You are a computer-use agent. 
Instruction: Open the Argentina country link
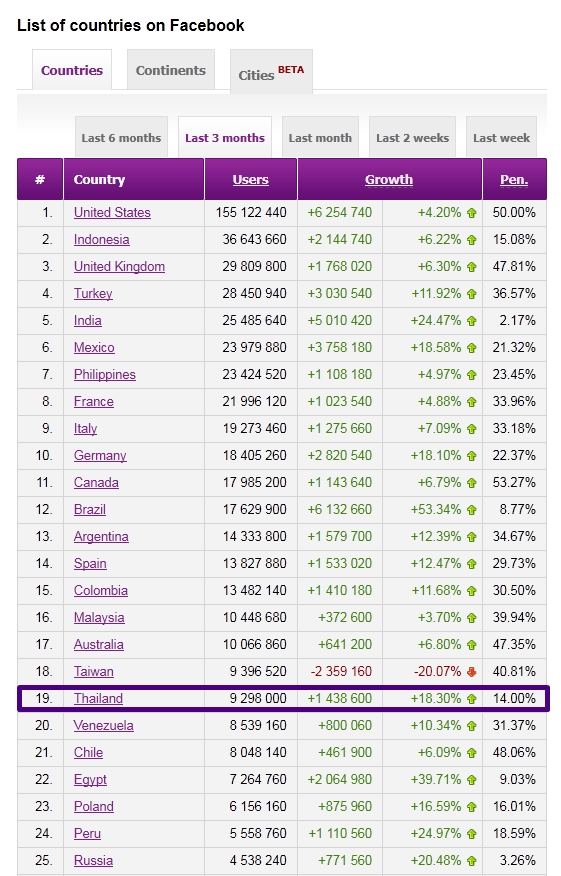pos(101,536)
